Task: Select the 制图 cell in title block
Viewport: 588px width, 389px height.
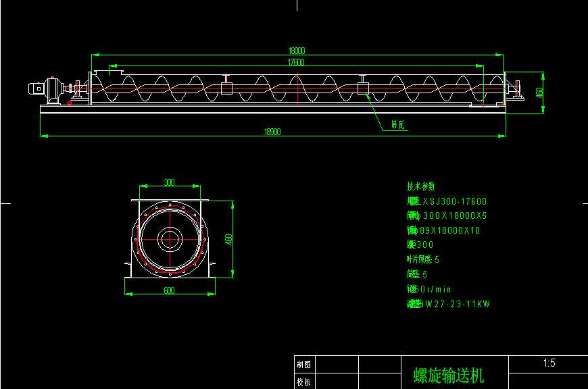Action: (304, 364)
